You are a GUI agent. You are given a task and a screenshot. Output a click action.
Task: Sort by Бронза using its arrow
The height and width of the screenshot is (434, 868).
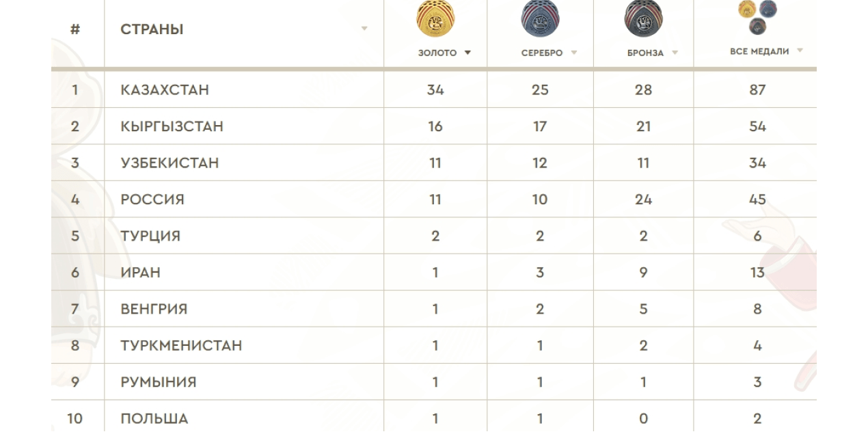point(675,53)
